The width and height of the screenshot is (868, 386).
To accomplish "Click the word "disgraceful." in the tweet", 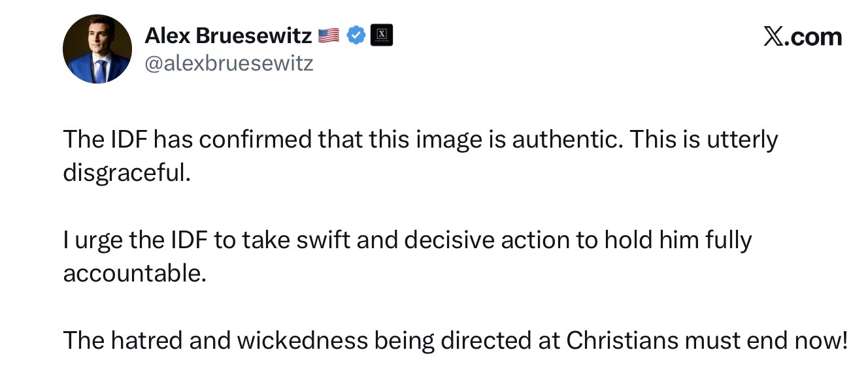I will [x=126, y=172].
